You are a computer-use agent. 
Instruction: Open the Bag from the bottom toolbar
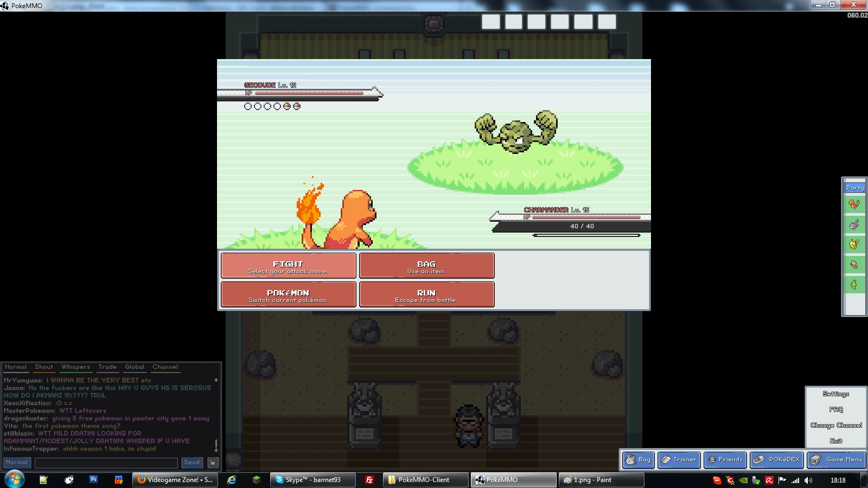click(x=639, y=460)
